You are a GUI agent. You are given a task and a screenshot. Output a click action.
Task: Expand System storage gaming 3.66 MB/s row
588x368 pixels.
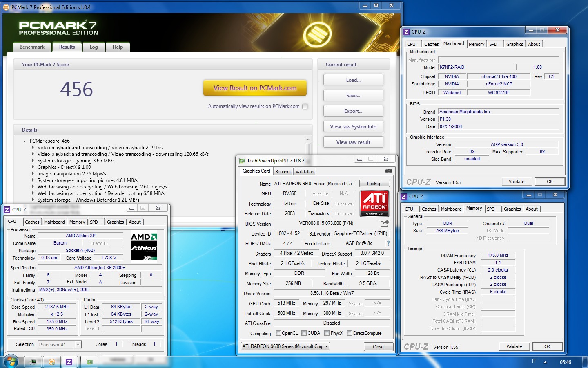tap(33, 161)
